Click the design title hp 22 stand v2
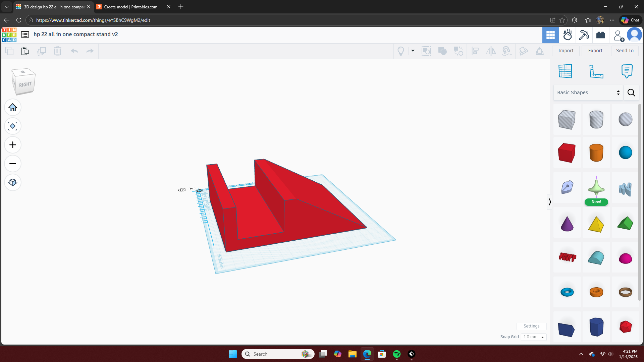The width and height of the screenshot is (644, 362). (x=76, y=35)
